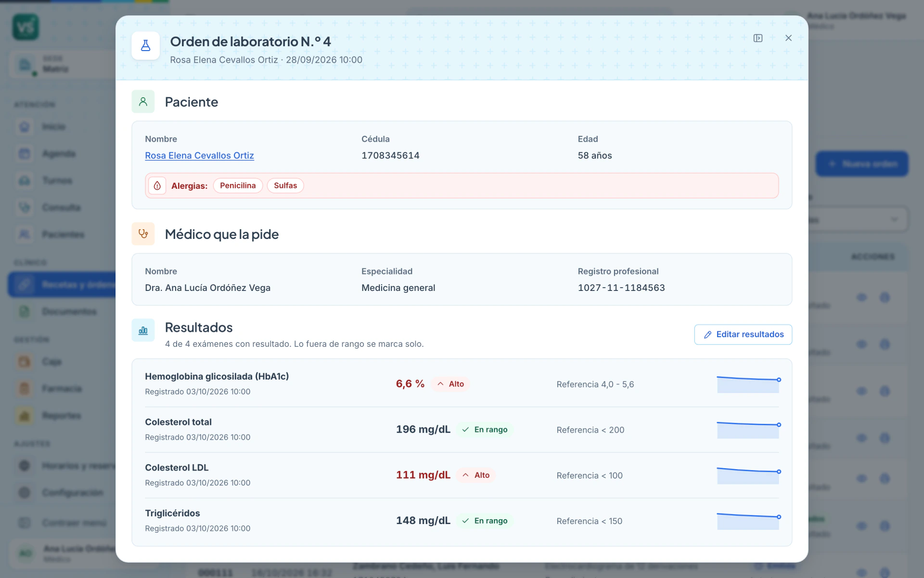Collapse the sidebar with Contraer menú
The height and width of the screenshot is (578, 924).
[62, 523]
